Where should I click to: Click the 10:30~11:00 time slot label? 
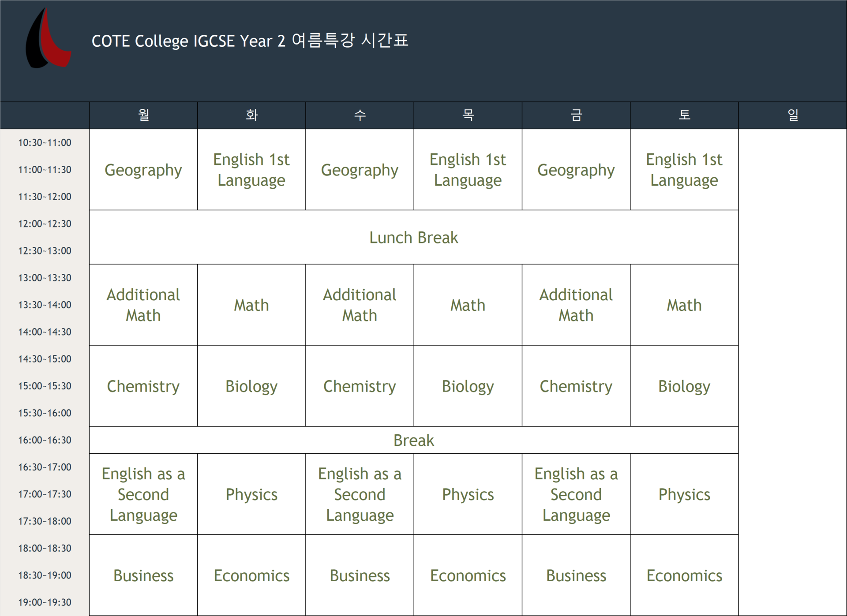tap(45, 143)
